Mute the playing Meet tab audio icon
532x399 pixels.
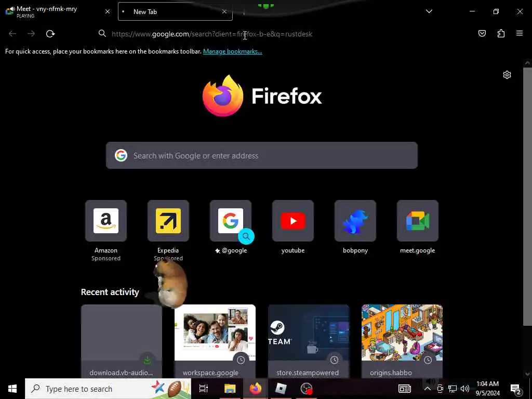coord(12,8)
